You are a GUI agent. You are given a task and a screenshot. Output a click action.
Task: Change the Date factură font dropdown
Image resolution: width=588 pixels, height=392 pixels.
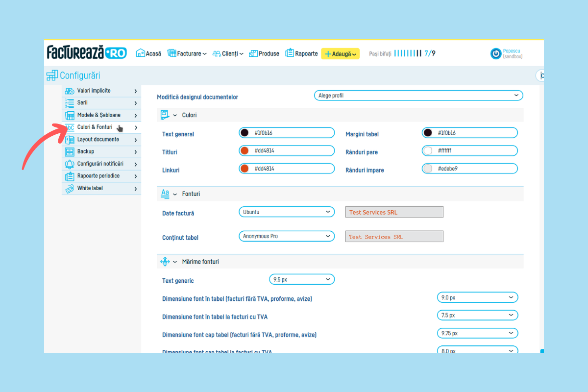(287, 212)
